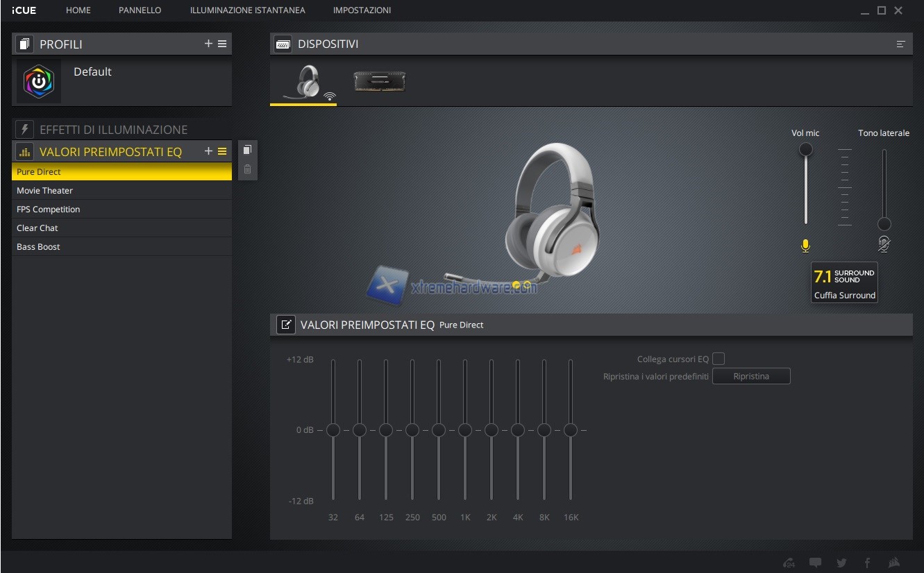Screen dimensions: 924x573
Task: Click the 1K equalizer slider handle
Action: 465,430
